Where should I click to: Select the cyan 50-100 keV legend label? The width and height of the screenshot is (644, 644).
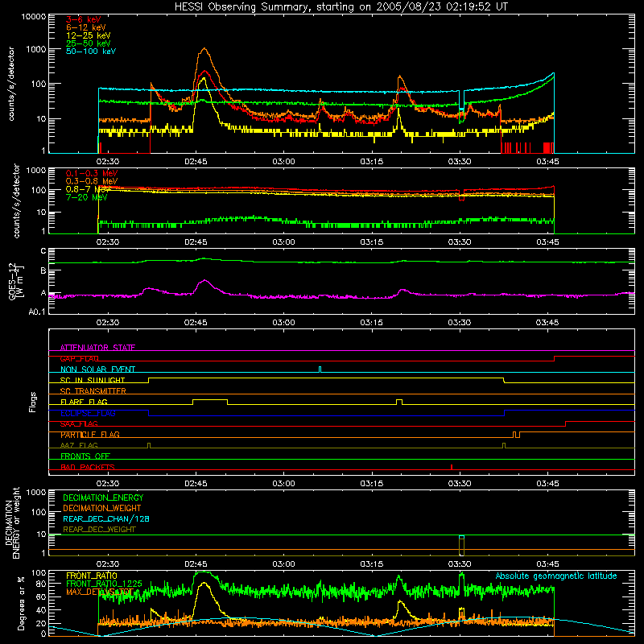point(91,52)
